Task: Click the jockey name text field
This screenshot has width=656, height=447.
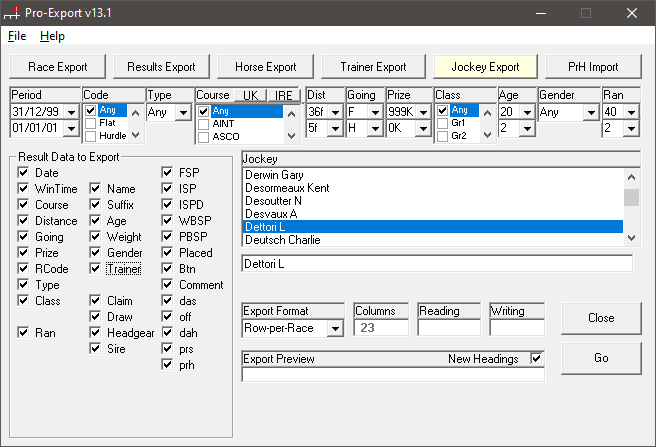Action: point(436,264)
